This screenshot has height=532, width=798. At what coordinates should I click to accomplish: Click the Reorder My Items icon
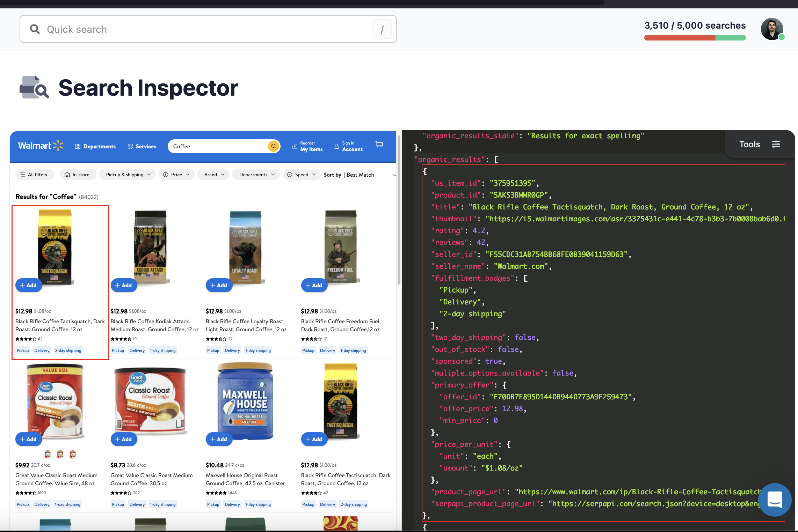(x=295, y=146)
